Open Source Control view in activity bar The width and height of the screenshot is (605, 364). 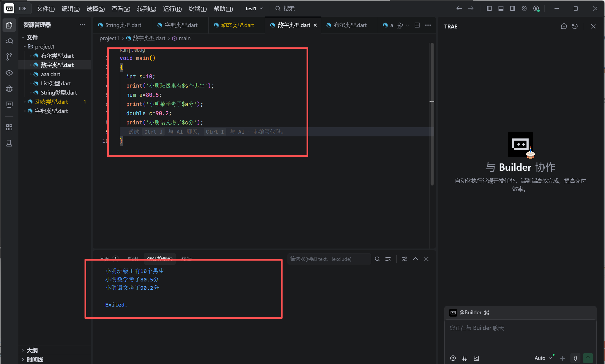point(9,57)
